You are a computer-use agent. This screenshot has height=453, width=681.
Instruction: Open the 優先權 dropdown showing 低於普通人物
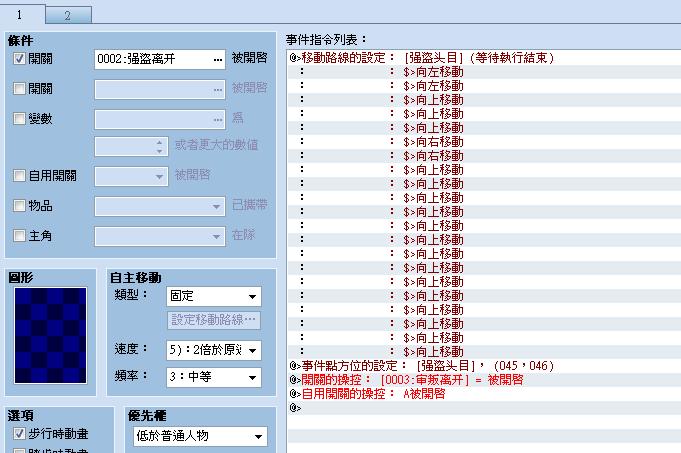pyautogui.click(x=200, y=436)
